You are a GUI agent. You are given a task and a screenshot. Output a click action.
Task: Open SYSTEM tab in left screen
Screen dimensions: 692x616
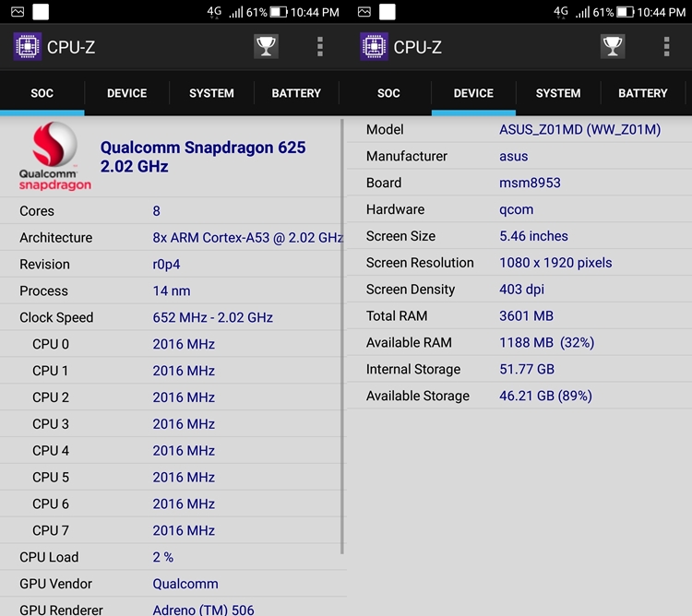click(211, 93)
